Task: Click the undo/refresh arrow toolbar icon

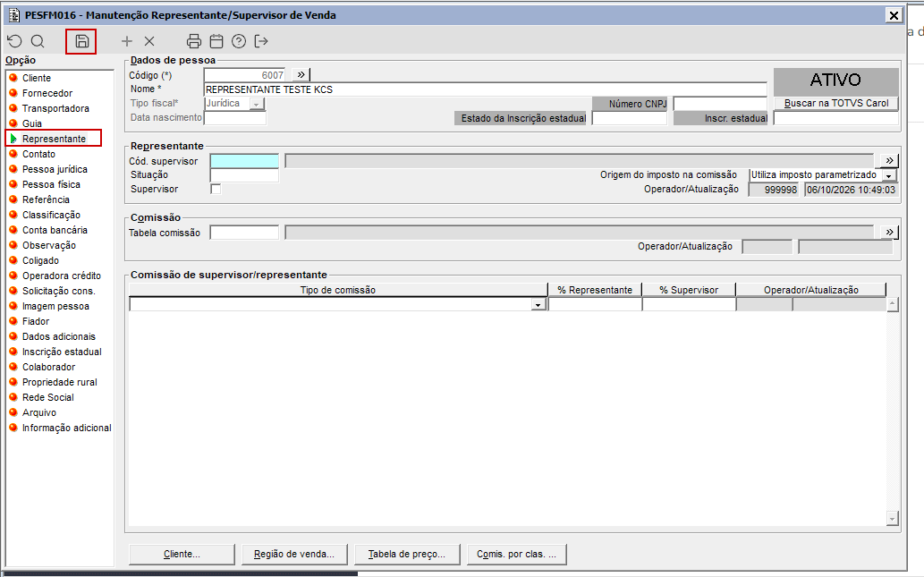Action: coord(14,41)
